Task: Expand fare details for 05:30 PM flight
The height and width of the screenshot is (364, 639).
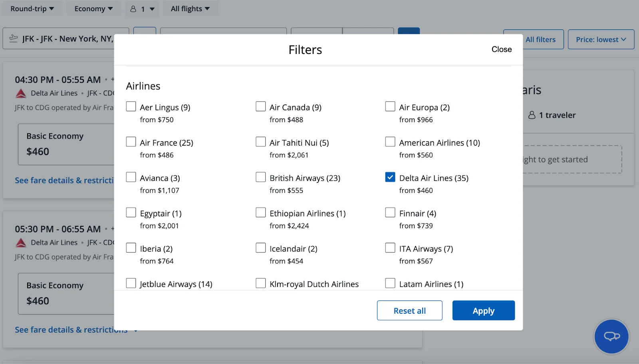Action: coord(76,330)
